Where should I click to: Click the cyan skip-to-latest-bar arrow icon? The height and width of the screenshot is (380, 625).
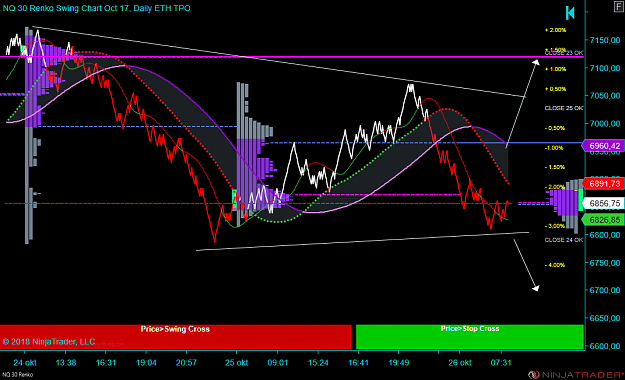570,13
